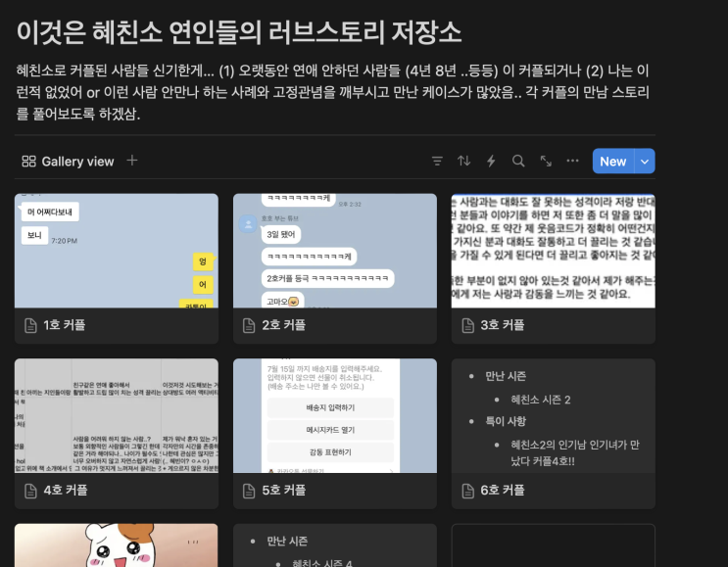Open the 1호 커플 card title

[x=64, y=325]
